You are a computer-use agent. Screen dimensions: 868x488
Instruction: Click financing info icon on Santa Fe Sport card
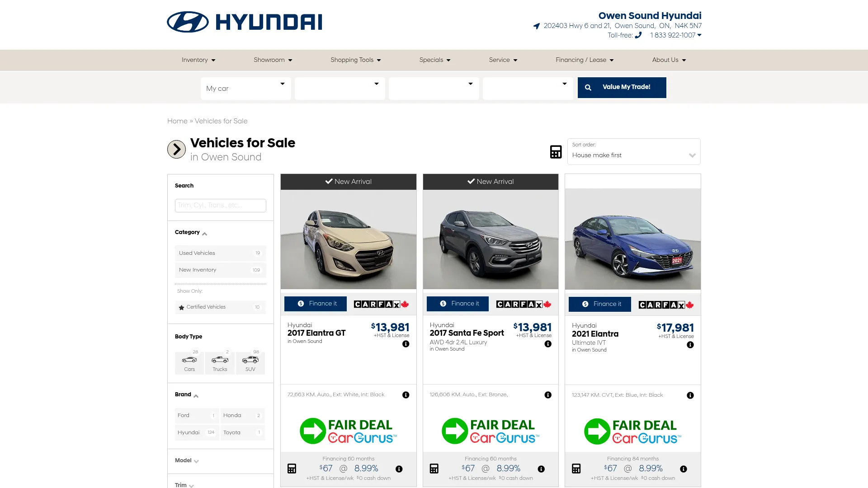click(541, 469)
